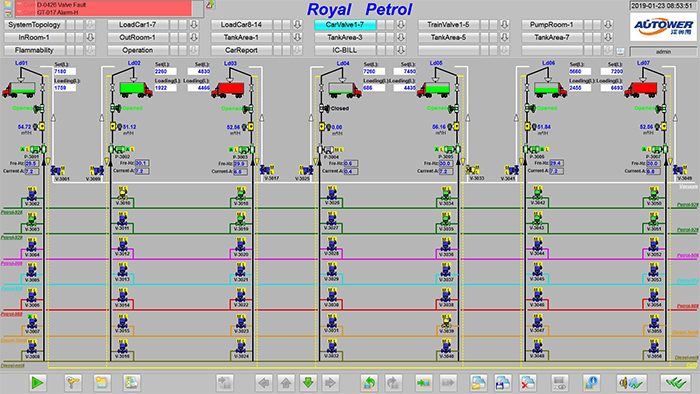Click the IC-BILL button

(x=345, y=50)
